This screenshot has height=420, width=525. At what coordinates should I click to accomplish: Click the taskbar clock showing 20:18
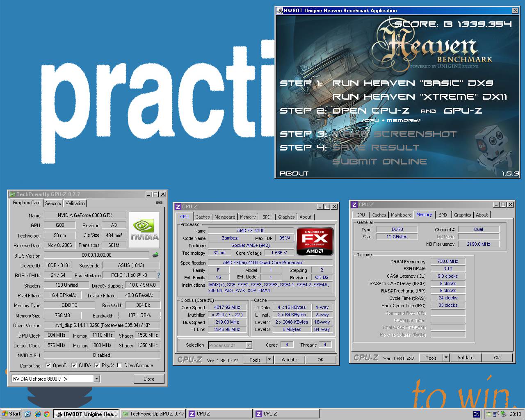pyautogui.click(x=516, y=414)
